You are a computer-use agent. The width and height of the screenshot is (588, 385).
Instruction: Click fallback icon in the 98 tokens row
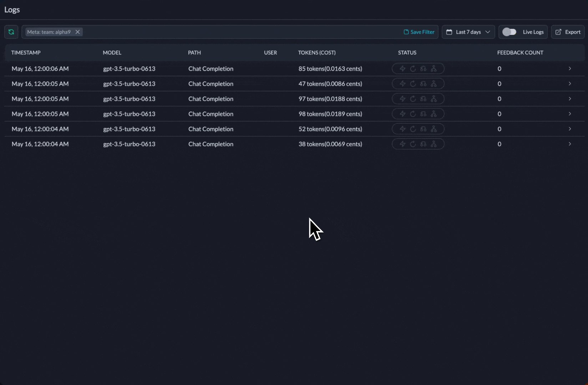click(423, 114)
